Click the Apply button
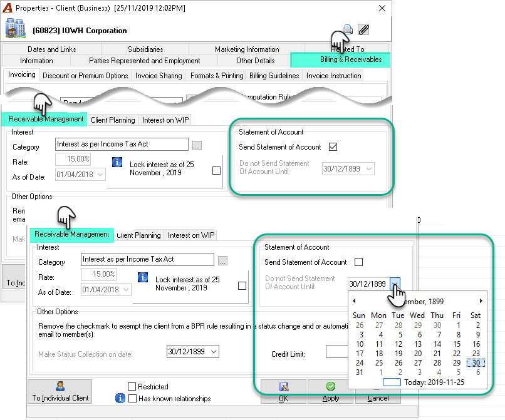505x420 pixels. click(330, 391)
